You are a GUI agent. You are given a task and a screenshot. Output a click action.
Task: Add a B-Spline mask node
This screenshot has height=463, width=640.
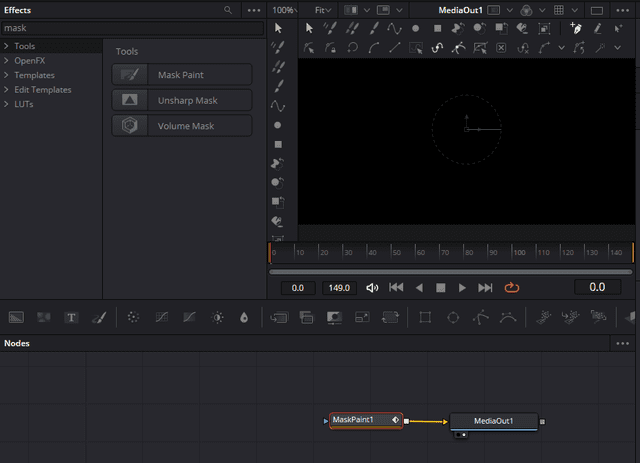tap(508, 317)
